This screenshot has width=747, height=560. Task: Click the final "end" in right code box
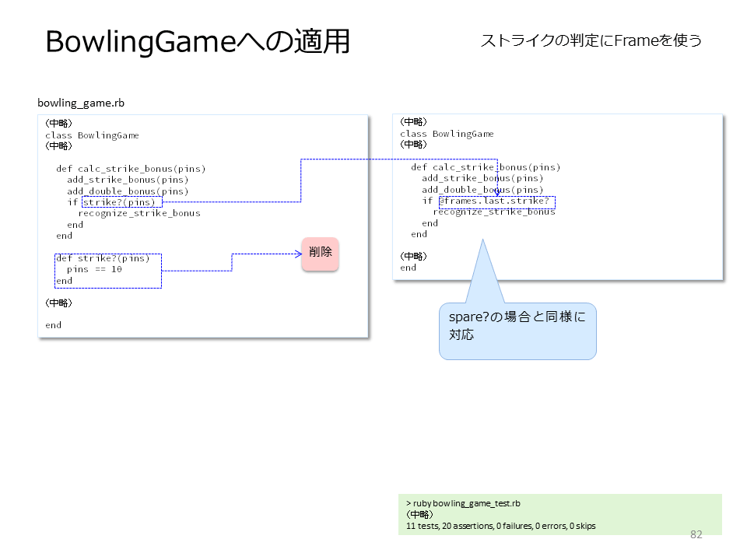coord(409,268)
